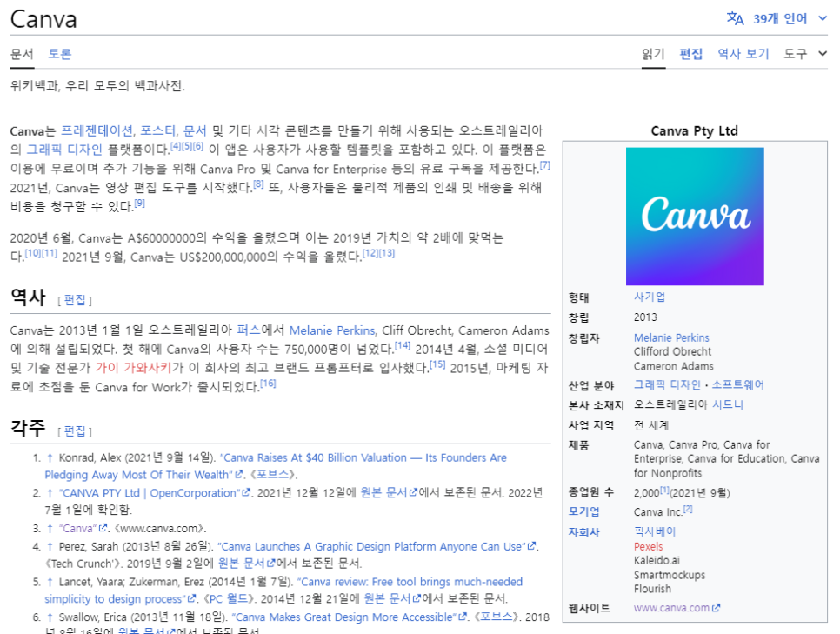This screenshot has height=634, width=840.
Task: Click footnote reference [11]
Action: click(50, 253)
